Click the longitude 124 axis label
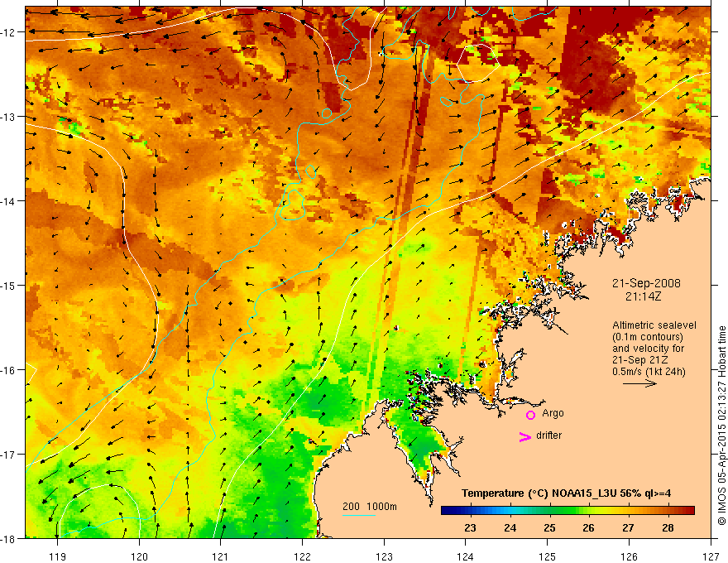This screenshot has height=563, width=728. point(465,556)
